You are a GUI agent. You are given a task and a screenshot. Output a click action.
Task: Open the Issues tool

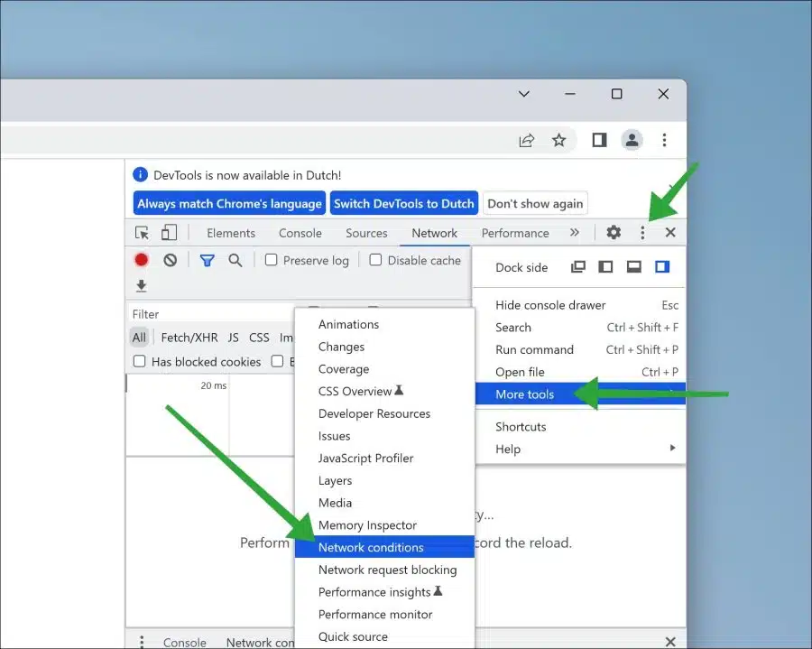384,436
